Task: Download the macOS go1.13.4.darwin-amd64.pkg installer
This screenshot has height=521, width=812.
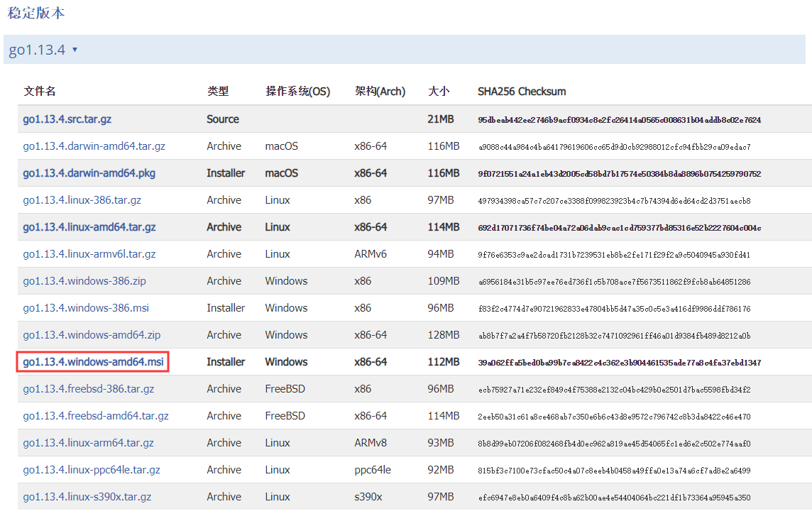Action: [x=89, y=173]
